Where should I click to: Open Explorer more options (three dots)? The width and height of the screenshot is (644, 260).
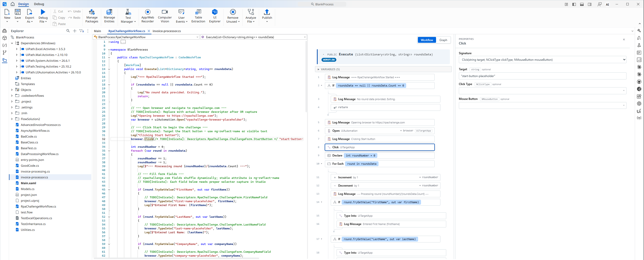(x=88, y=31)
